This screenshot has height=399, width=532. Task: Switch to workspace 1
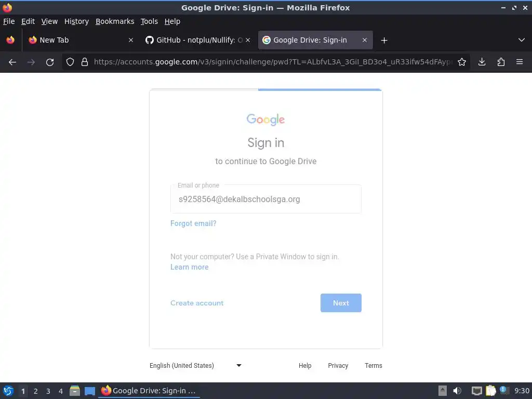point(23,391)
